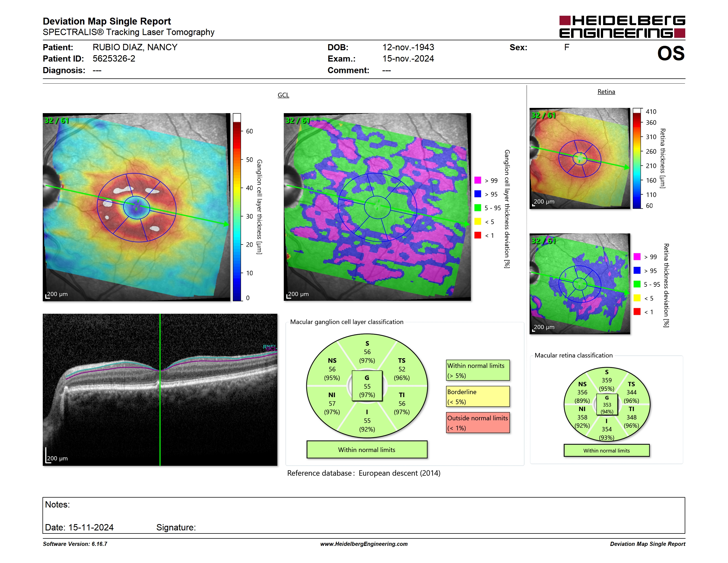Click the ganglion cell layer thickness color bar
The image size is (728, 563).
[237, 207]
